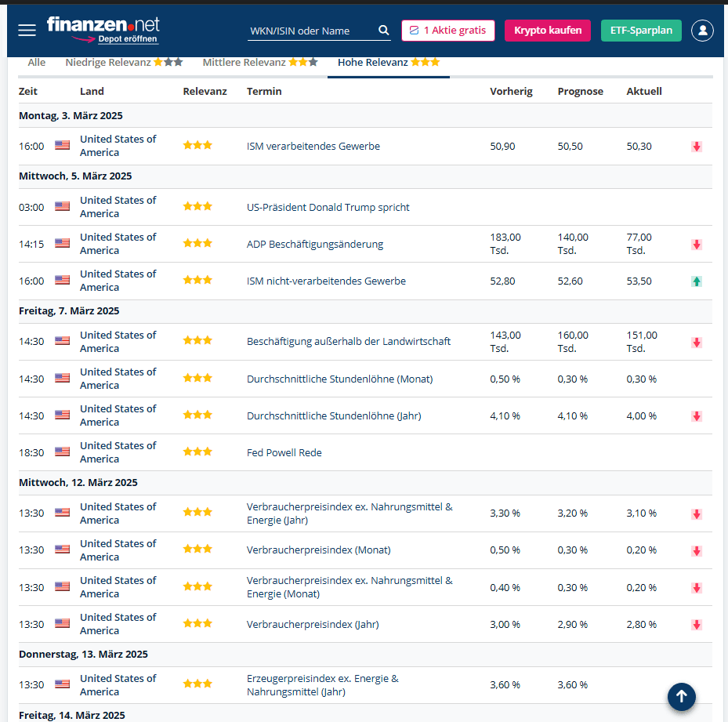This screenshot has width=728, height=722.
Task: Select the Hohe Relevanz tab
Action: click(389, 62)
